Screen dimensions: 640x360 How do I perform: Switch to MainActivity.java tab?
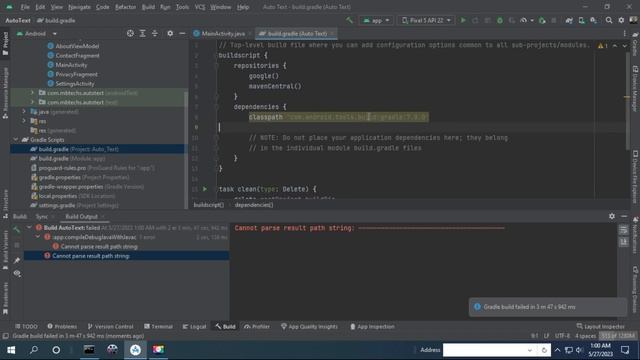tap(222, 33)
